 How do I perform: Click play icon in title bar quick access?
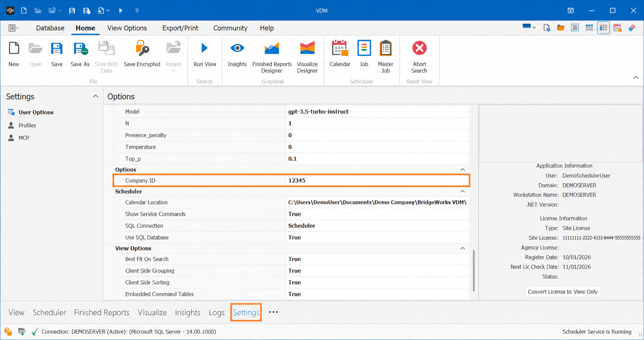(x=121, y=10)
